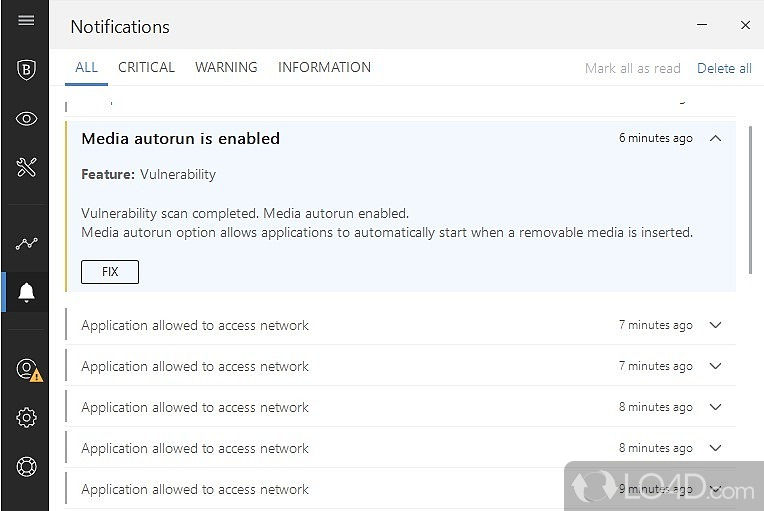Screen dimensions: 764x511
Task: Switch to the WARNING tab
Action: click(226, 67)
